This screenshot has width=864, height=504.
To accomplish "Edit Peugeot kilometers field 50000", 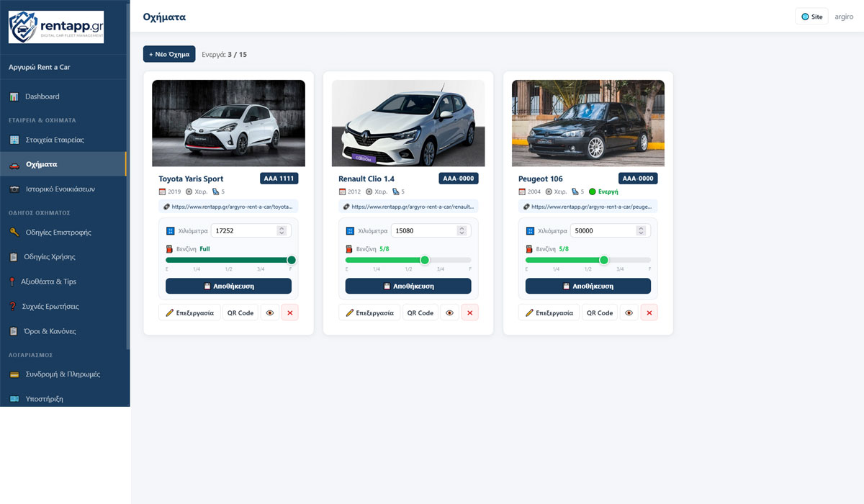I will 611,230.
